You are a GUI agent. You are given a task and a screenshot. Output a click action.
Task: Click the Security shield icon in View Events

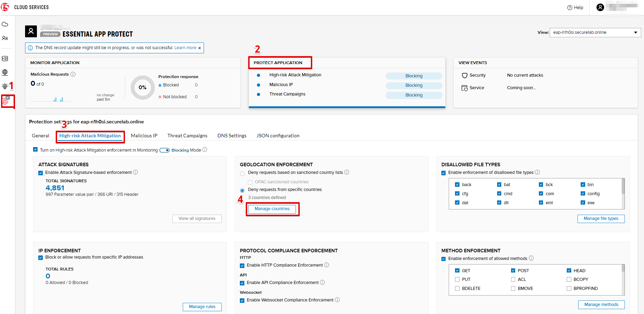[464, 75]
